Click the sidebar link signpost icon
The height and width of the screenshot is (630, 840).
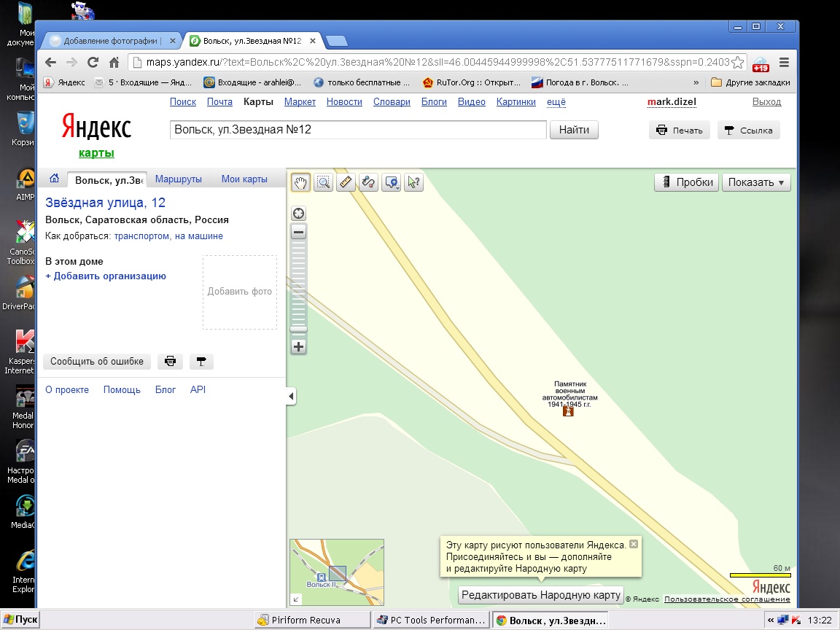[x=201, y=362]
